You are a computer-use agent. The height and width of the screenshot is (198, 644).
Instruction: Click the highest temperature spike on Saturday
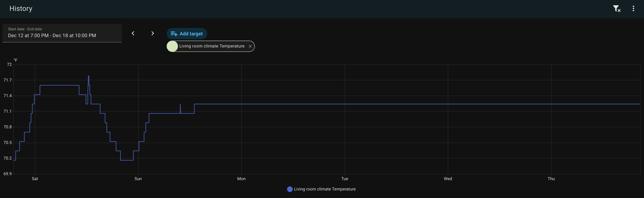(88, 76)
